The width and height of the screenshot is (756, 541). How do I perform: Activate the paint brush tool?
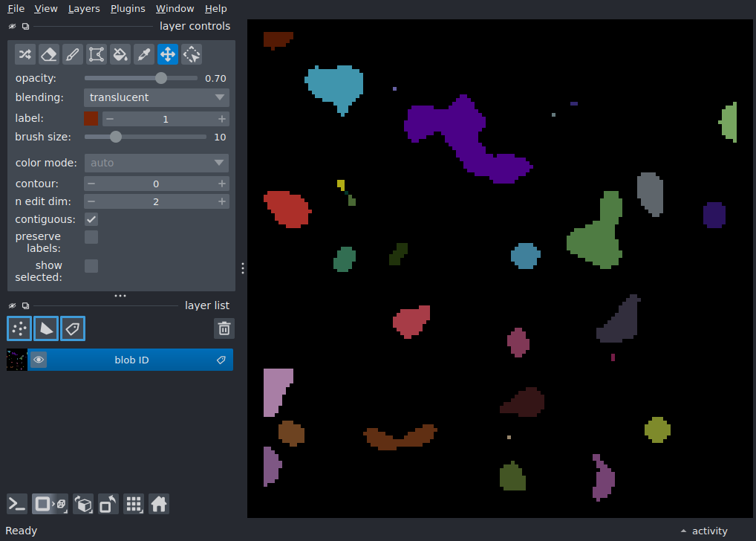(72, 54)
